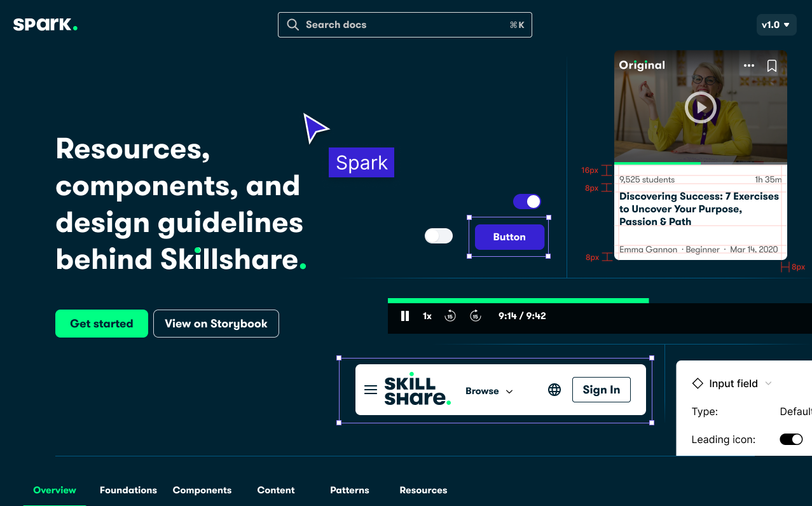
Task: Select the Overview tab
Action: (55, 490)
